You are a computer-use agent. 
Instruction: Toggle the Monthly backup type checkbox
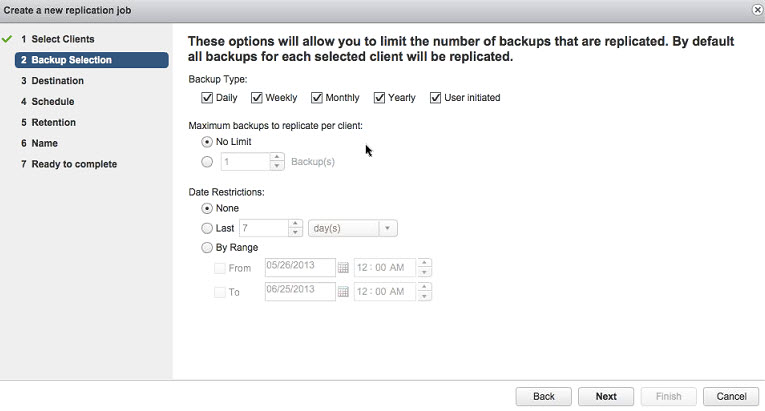pos(317,98)
